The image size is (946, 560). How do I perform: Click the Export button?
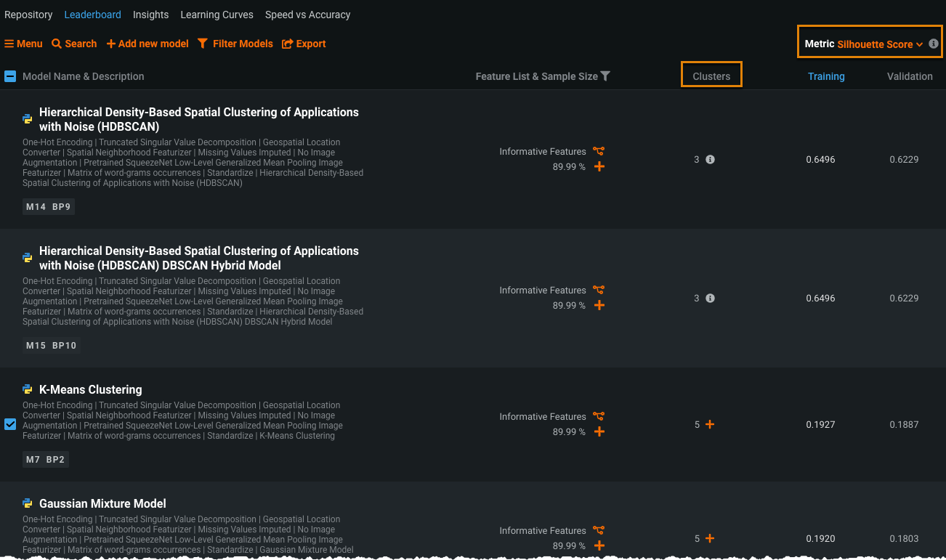pos(304,44)
